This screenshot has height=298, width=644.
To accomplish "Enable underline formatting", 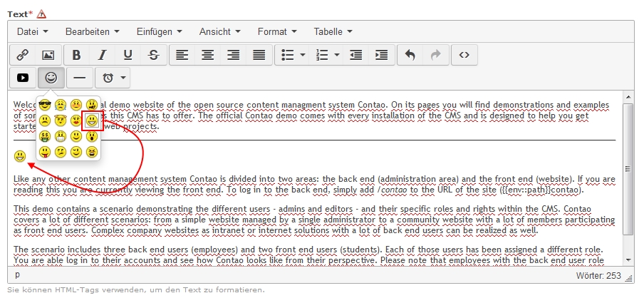I will 128,55.
